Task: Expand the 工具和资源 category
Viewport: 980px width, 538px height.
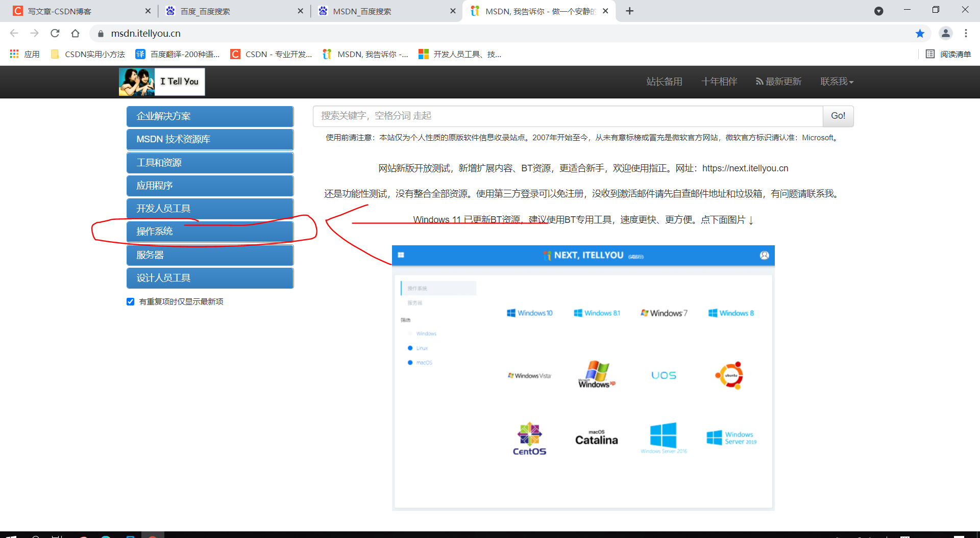Action: (x=210, y=163)
